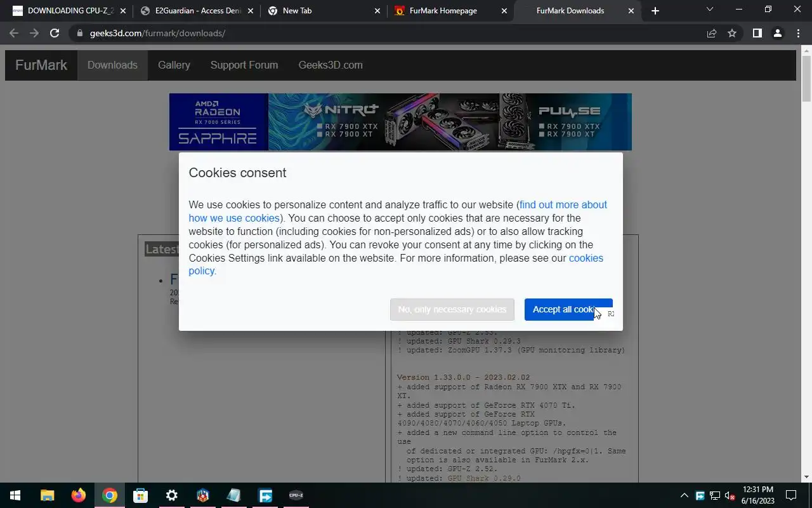Click the scrollbar down arrow
Image resolution: width=812 pixels, height=508 pixels.
click(x=806, y=477)
